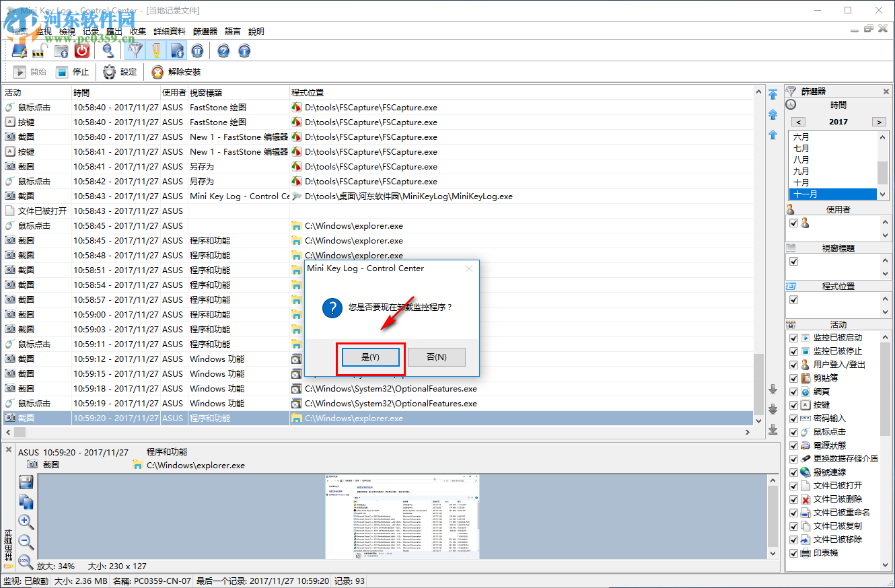Sort records by the 時間 column header
The width and height of the screenshot is (895, 588).
(x=115, y=93)
